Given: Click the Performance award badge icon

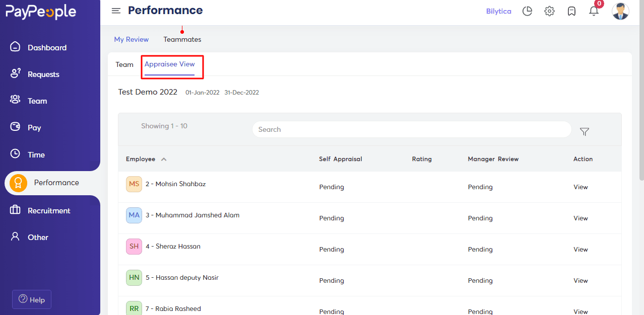Looking at the screenshot, I should click(x=18, y=183).
